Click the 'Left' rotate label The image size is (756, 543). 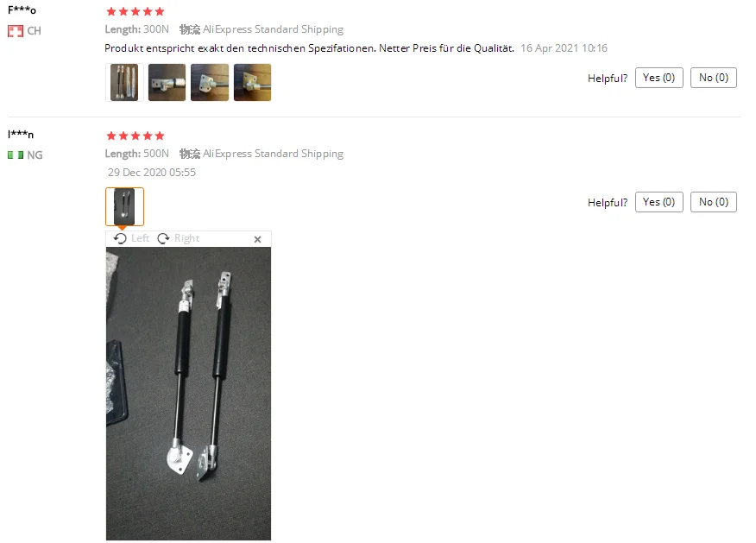(x=140, y=238)
